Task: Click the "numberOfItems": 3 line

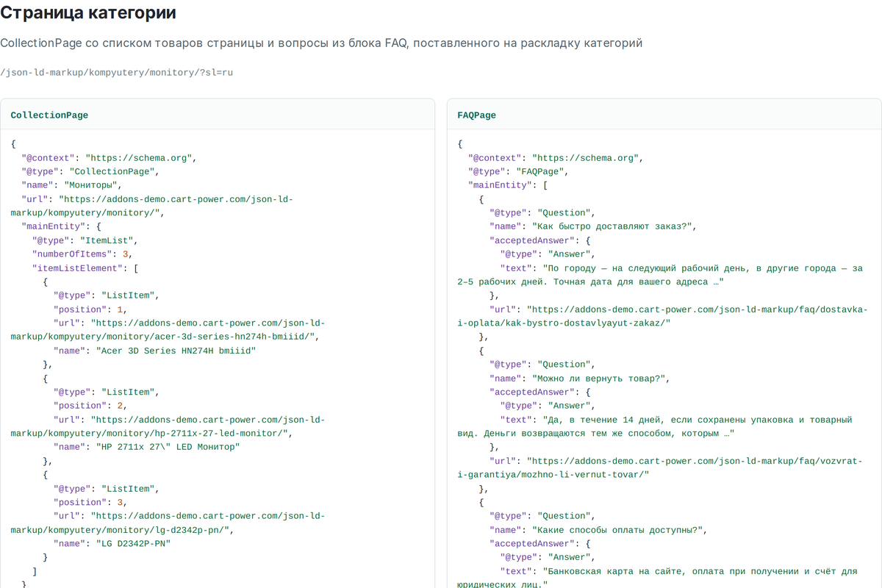Action: [82, 254]
